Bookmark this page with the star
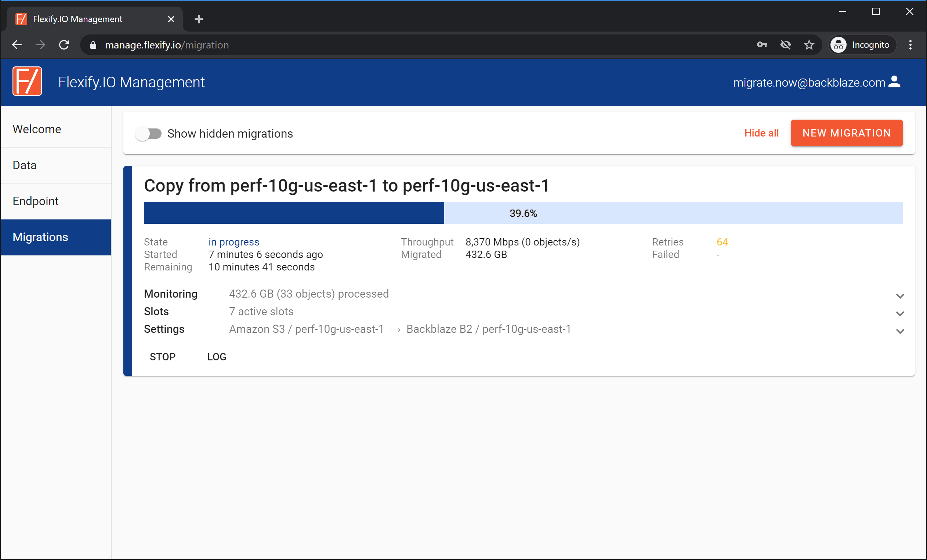The width and height of the screenshot is (927, 560). [809, 45]
